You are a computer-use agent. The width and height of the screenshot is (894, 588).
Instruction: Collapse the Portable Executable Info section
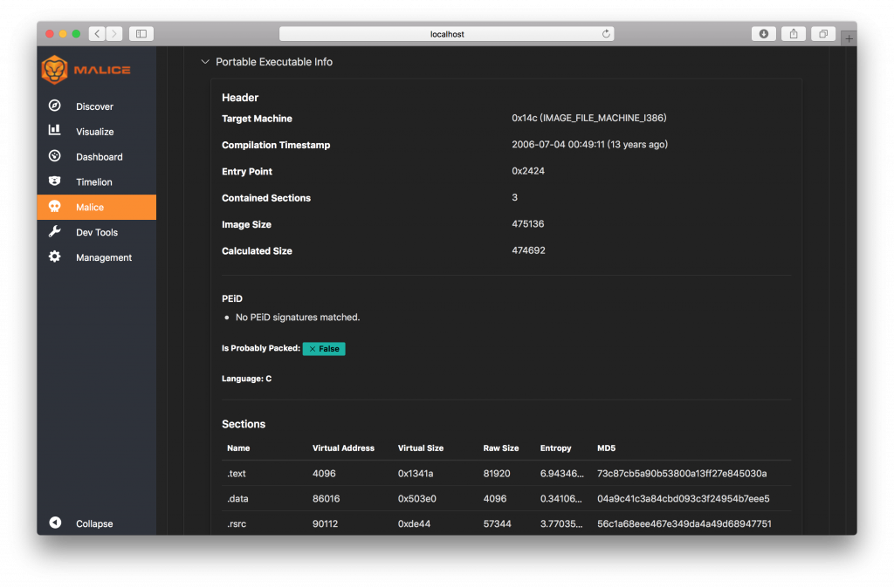pyautogui.click(x=205, y=62)
